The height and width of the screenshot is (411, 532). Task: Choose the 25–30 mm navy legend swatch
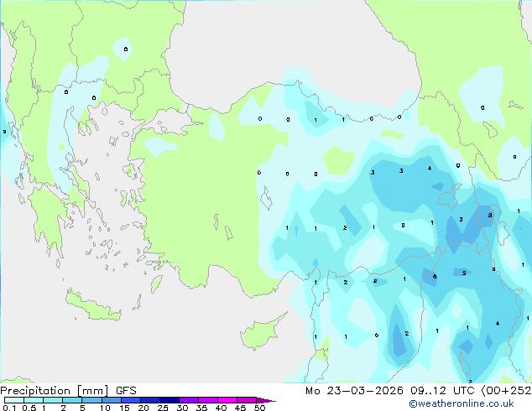pos(170,400)
